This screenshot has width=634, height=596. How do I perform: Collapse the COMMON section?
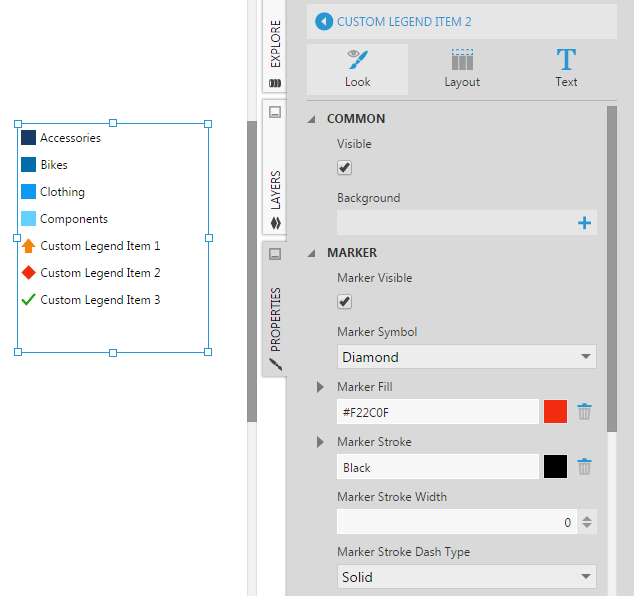click(311, 119)
